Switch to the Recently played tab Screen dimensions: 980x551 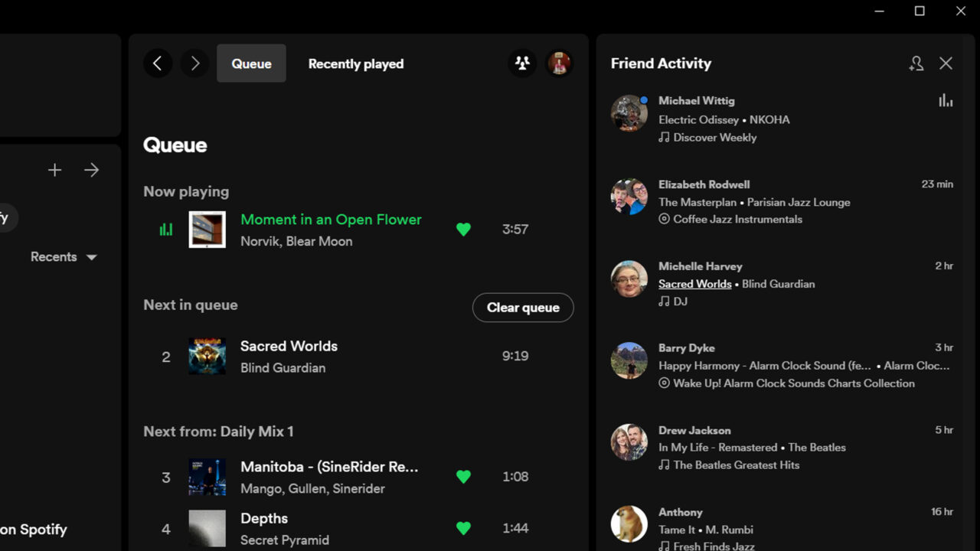(356, 64)
